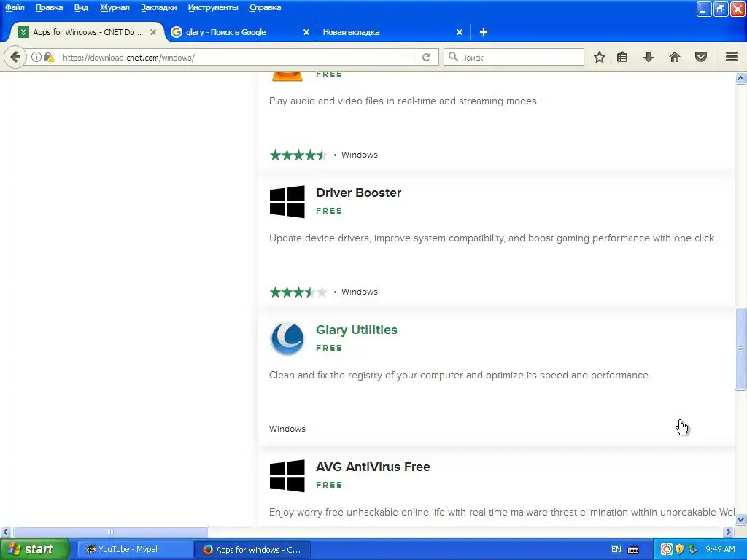The width and height of the screenshot is (747, 560).
Task: Open the Вид menu
Action: 81,7
